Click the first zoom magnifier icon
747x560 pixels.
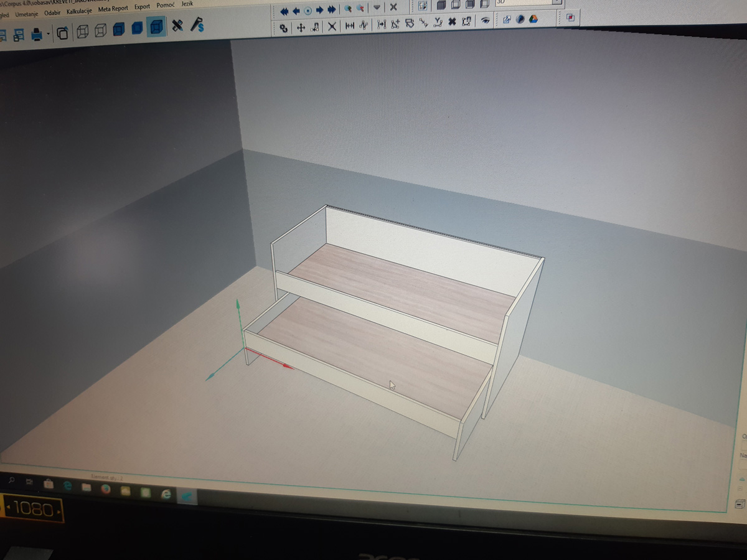click(x=348, y=9)
